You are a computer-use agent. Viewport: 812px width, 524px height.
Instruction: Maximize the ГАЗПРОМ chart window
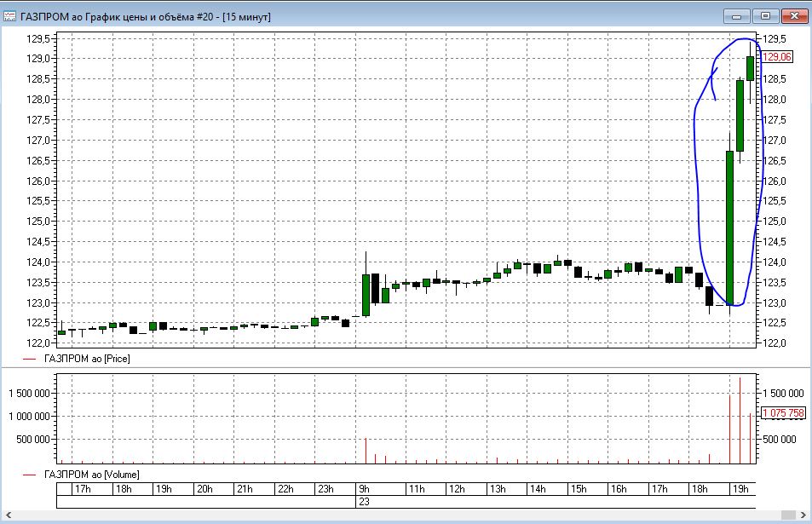[x=765, y=15]
